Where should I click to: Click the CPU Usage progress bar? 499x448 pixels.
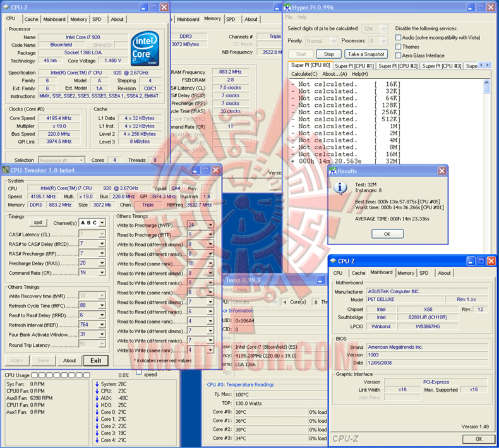tap(61, 375)
